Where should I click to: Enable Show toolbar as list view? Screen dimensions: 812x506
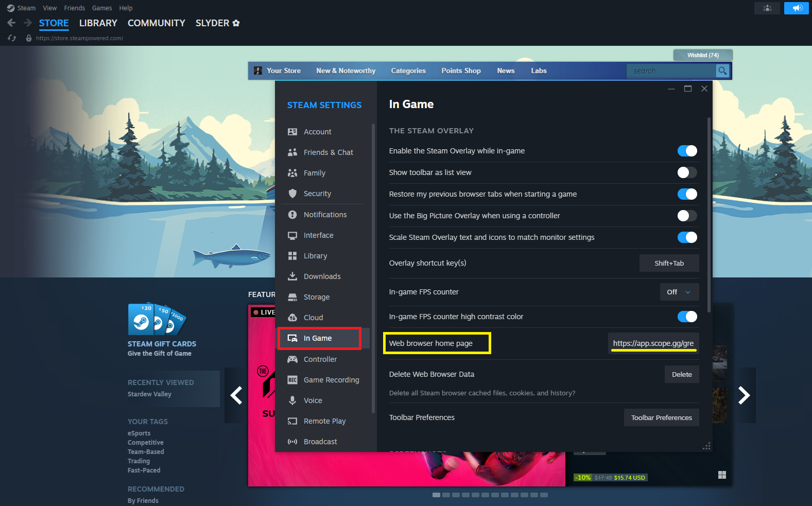click(687, 172)
